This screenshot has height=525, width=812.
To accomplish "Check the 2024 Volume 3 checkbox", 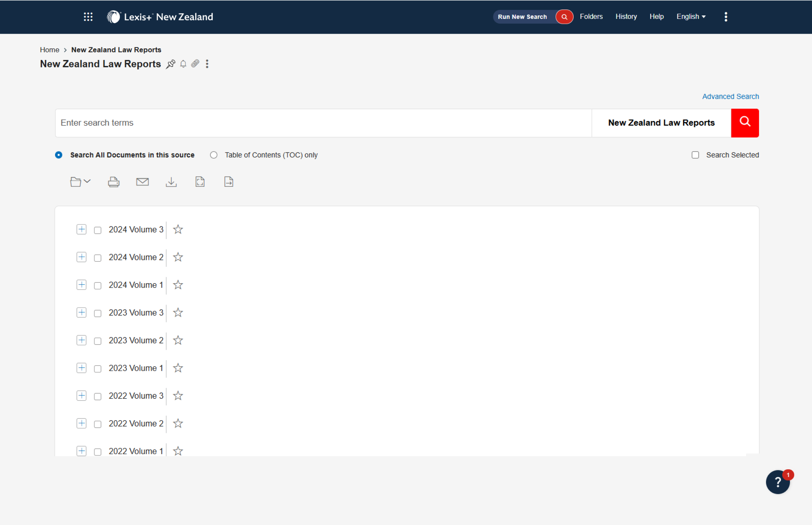I will click(x=97, y=230).
